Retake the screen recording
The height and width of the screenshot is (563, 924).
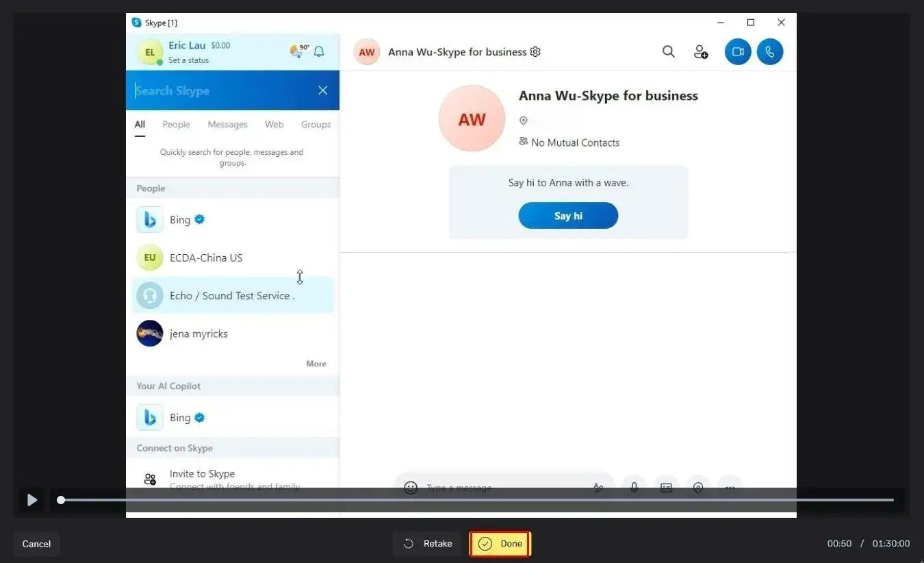pyautogui.click(x=426, y=543)
